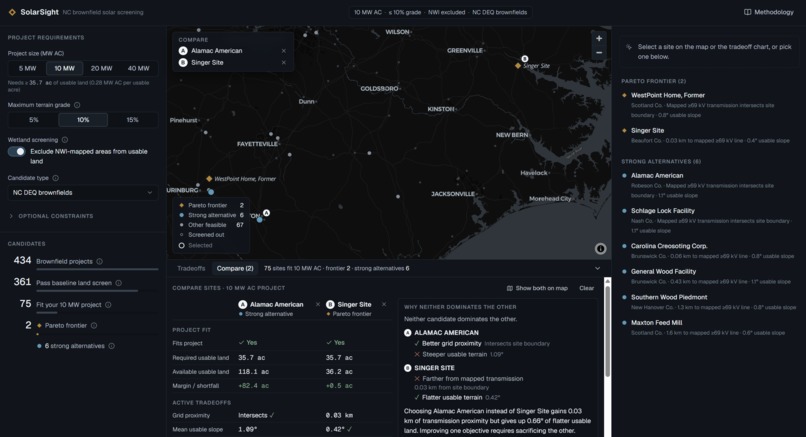
Task: Zoom out on the map
Action: tap(599, 53)
